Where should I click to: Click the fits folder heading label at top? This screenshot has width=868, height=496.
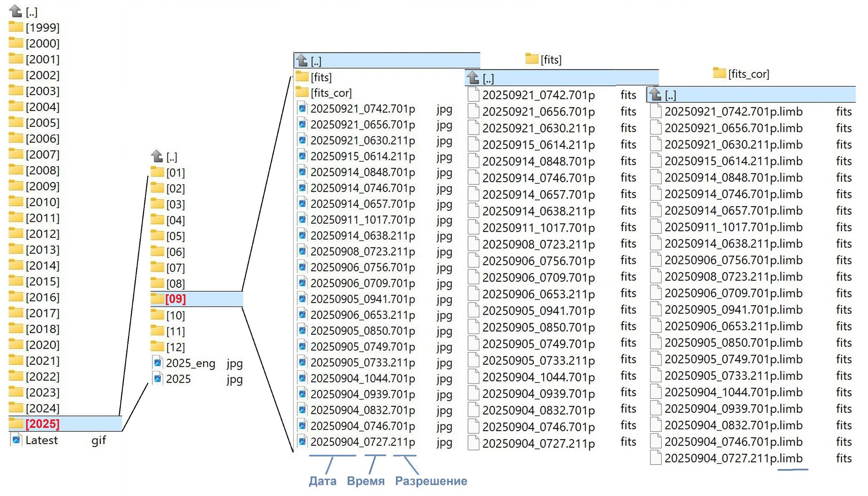pos(550,60)
